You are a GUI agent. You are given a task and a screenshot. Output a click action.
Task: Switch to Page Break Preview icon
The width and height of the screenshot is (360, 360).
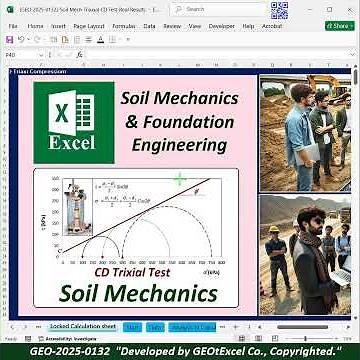(275, 338)
